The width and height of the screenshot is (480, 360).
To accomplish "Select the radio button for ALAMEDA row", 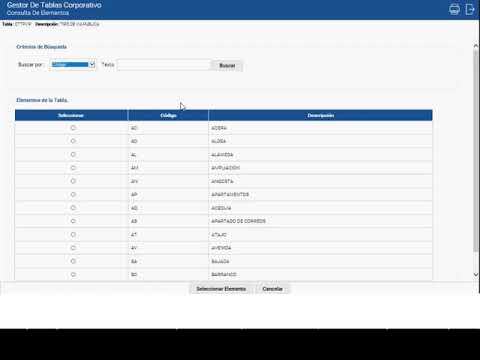I will click(x=73, y=154).
